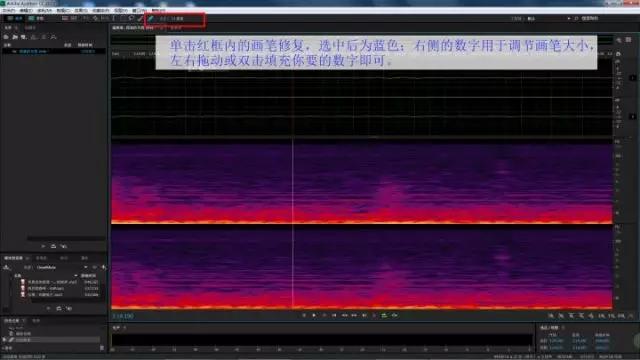Open the last menu in the menu bar
This screenshot has height=360, width=640.
point(159,10)
